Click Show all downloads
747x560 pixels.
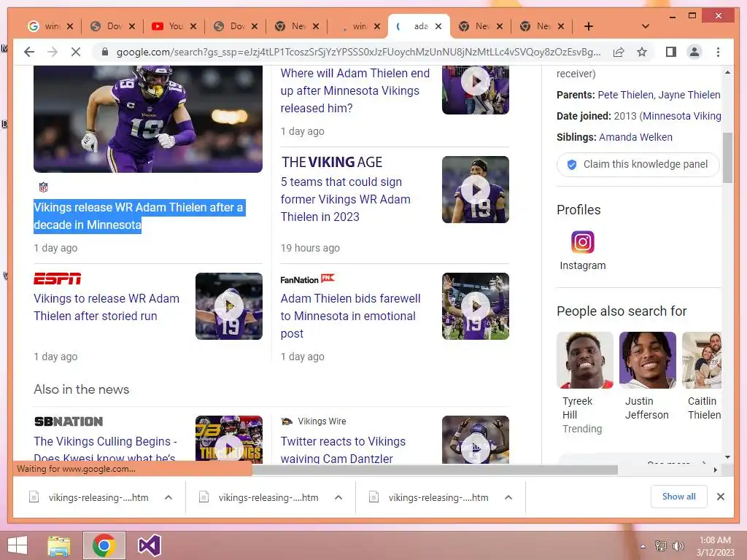click(x=679, y=497)
